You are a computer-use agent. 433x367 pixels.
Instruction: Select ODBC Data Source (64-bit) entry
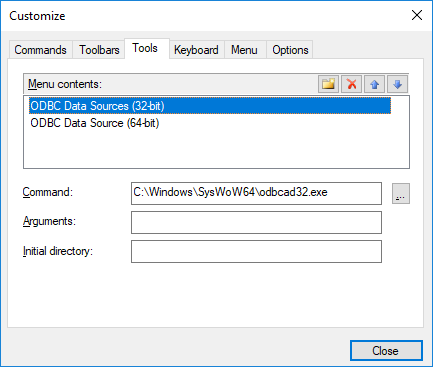click(210, 123)
